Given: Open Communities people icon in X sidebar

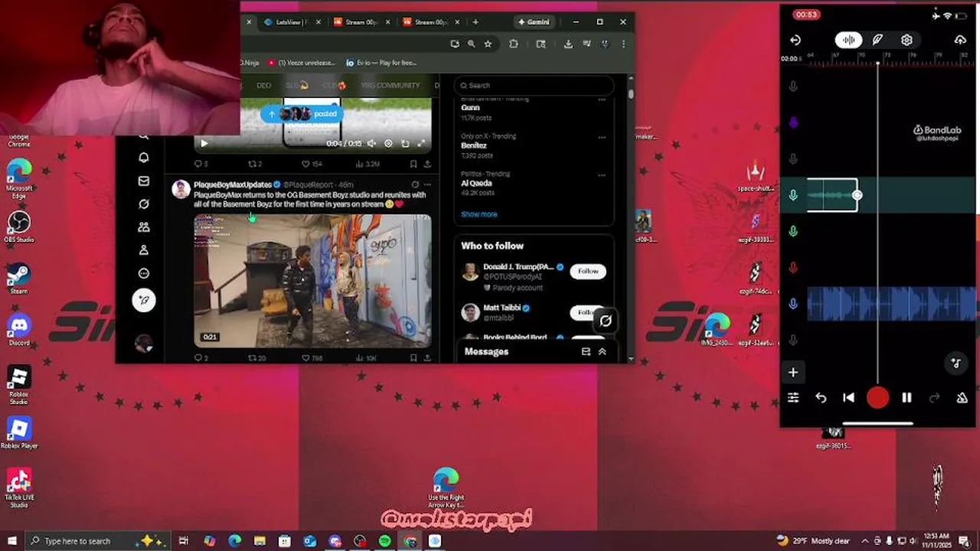Looking at the screenshot, I should click(x=143, y=227).
